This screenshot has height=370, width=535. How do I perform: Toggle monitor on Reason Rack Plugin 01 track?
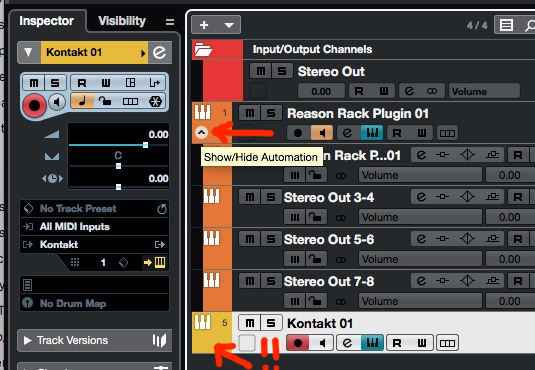point(321,133)
